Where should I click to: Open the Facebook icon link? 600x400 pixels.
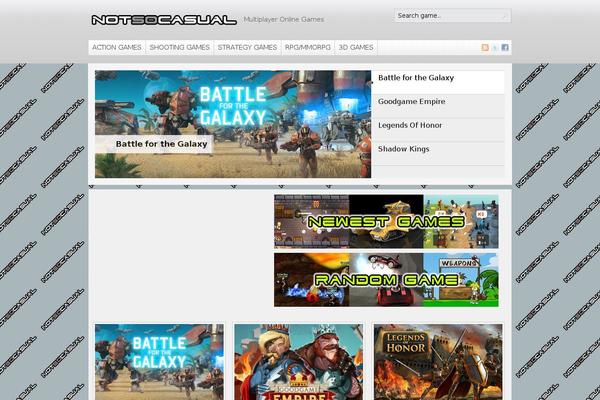(505, 47)
